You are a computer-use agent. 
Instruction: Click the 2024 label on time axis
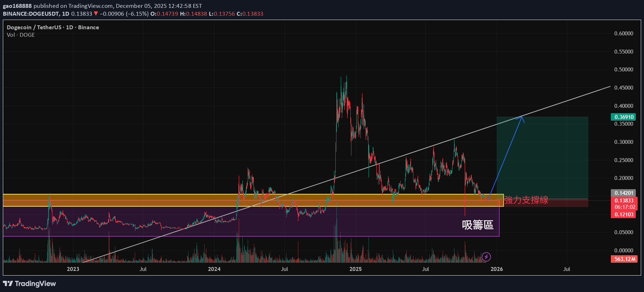[x=214, y=269]
